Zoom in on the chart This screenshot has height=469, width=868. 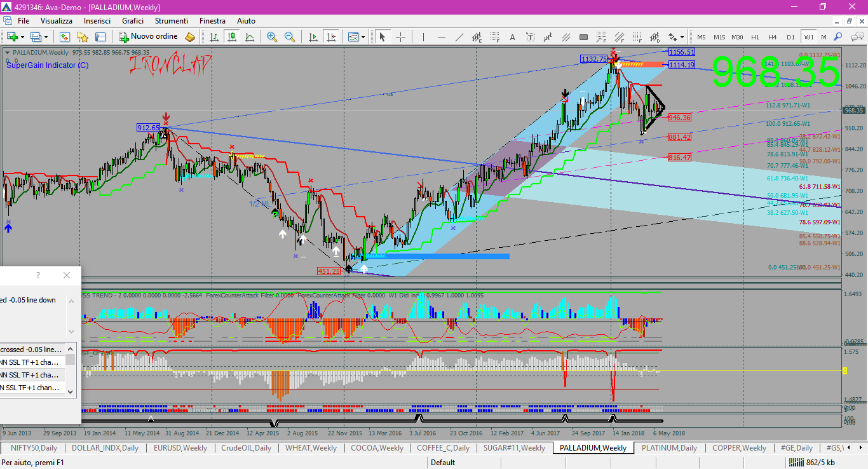[x=272, y=37]
